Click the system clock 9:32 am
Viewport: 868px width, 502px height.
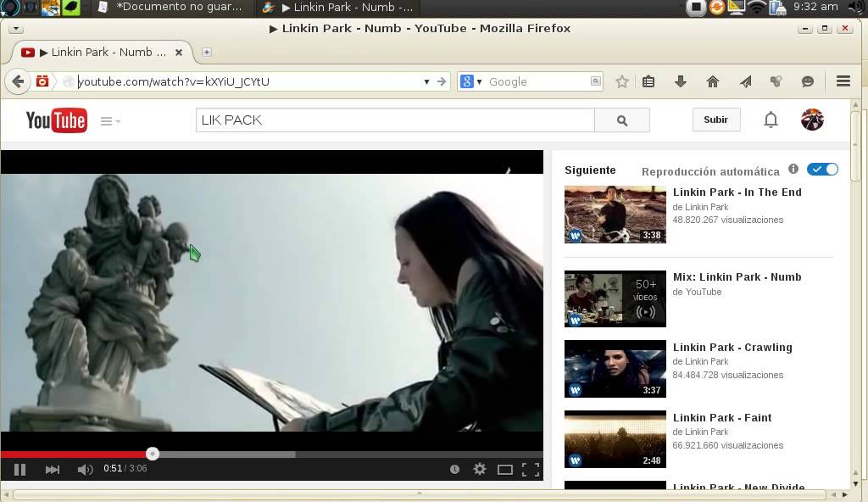815,7
